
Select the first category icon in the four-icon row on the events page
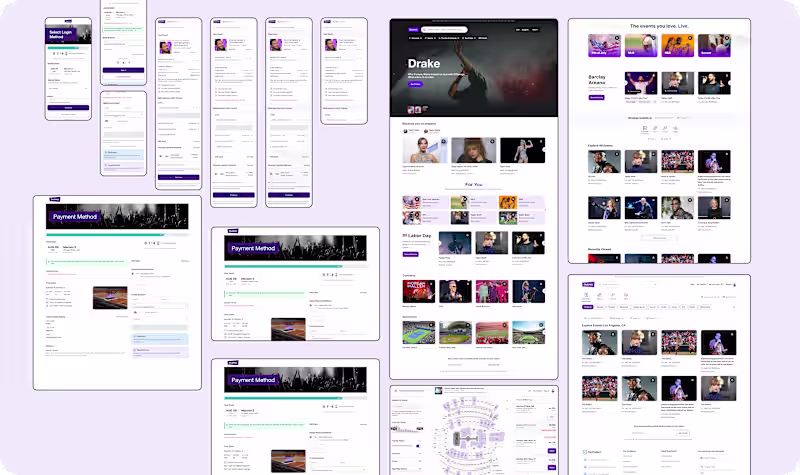(x=645, y=129)
